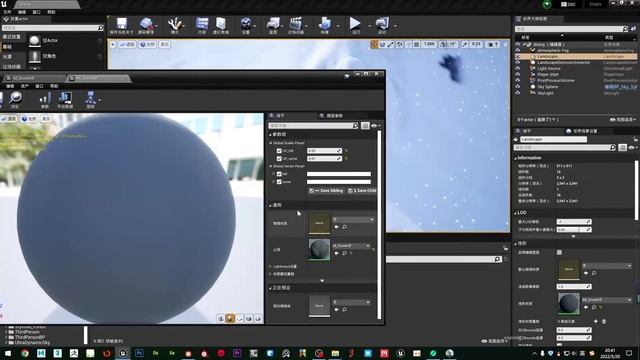Open the Blueprints toolbar icon
The width and height of the screenshot is (640, 360).
[x=273, y=24]
